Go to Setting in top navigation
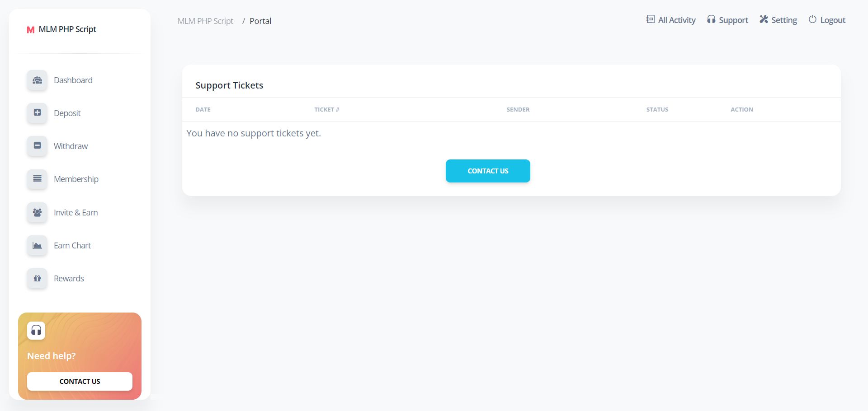The height and width of the screenshot is (411, 868). point(778,20)
